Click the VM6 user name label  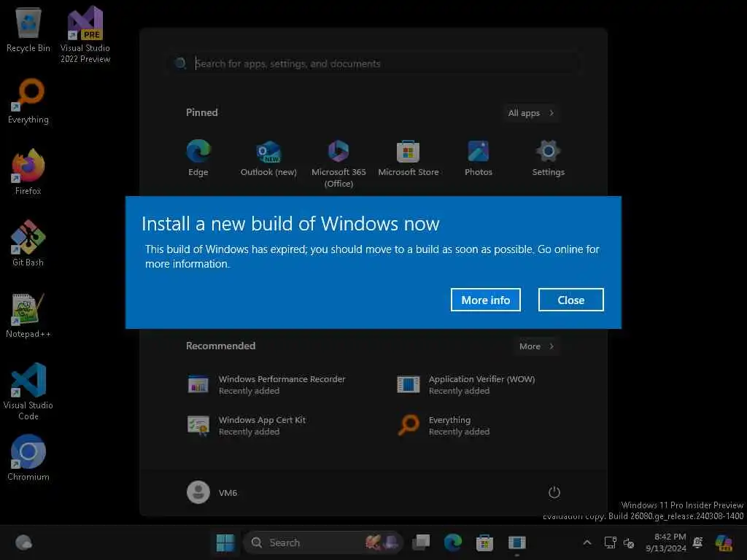(x=228, y=493)
